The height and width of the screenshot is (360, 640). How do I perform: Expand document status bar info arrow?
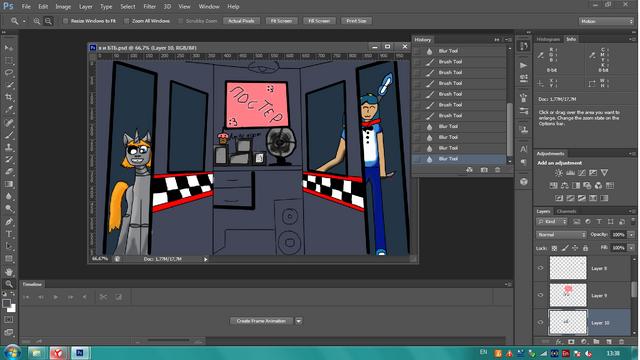(206, 259)
